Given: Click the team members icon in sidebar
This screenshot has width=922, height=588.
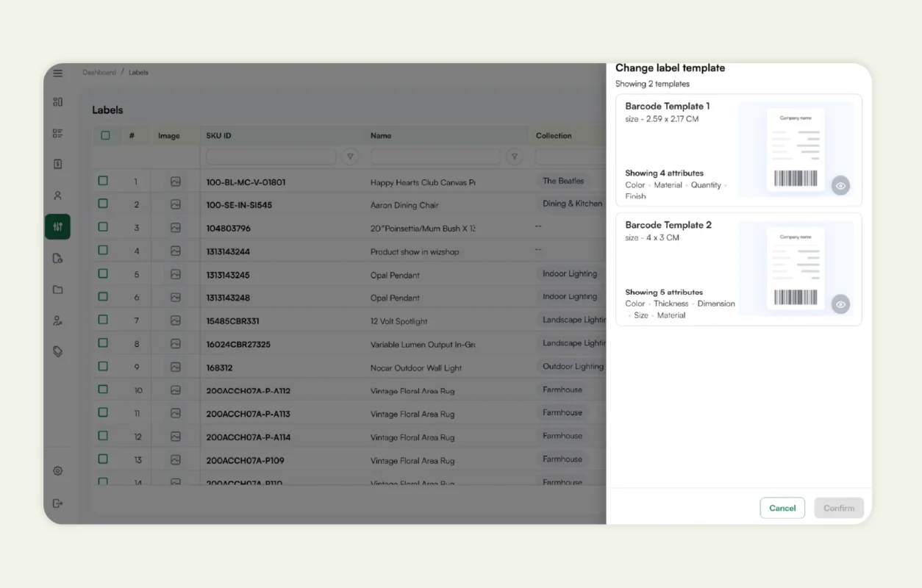Looking at the screenshot, I should 57,320.
